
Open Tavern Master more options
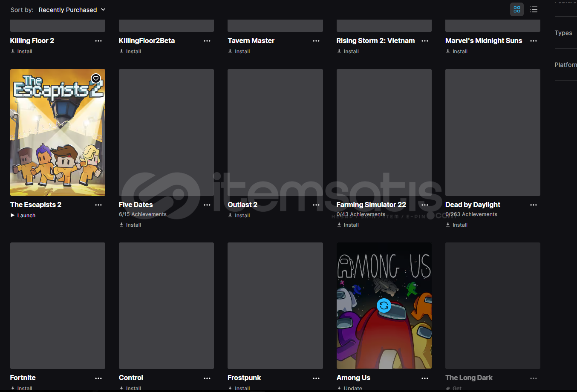[316, 41]
